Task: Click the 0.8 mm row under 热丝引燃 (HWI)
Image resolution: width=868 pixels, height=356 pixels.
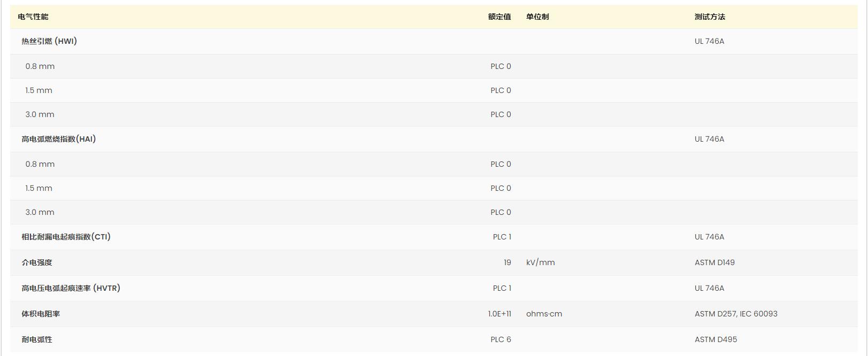Action: click(x=40, y=66)
